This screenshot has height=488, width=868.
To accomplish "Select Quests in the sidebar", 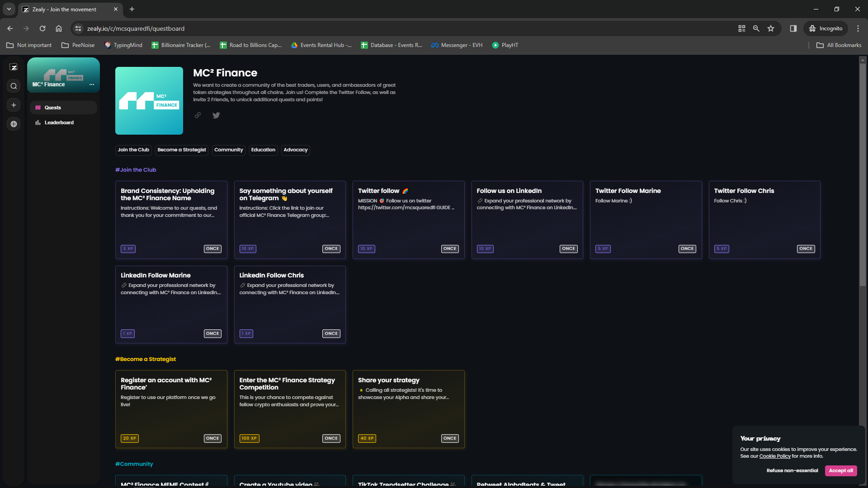I will (63, 108).
